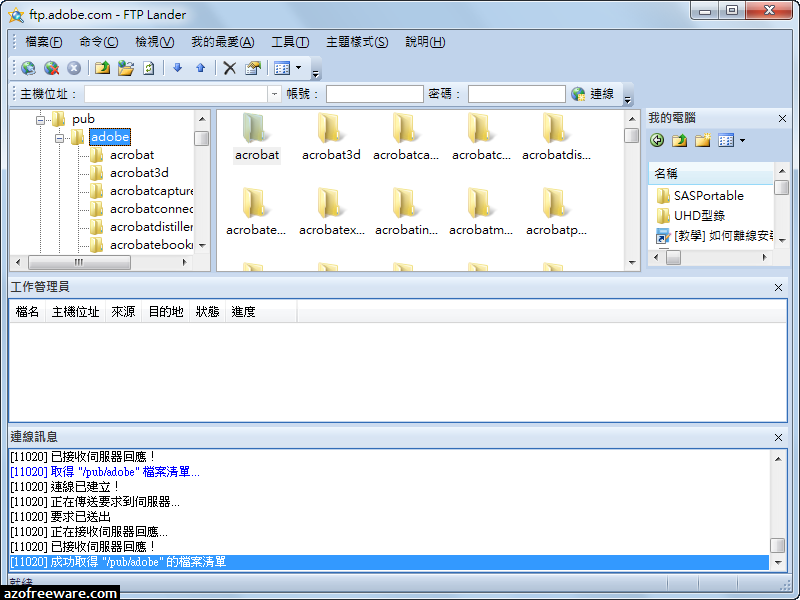Click the 名稱 column header
The height and width of the screenshot is (600, 800).
711,173
